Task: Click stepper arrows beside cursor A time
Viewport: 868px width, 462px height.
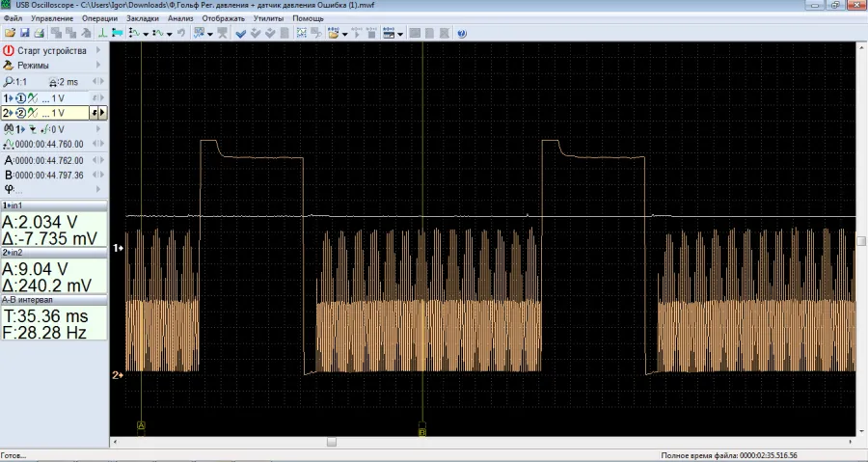Action: coord(98,160)
